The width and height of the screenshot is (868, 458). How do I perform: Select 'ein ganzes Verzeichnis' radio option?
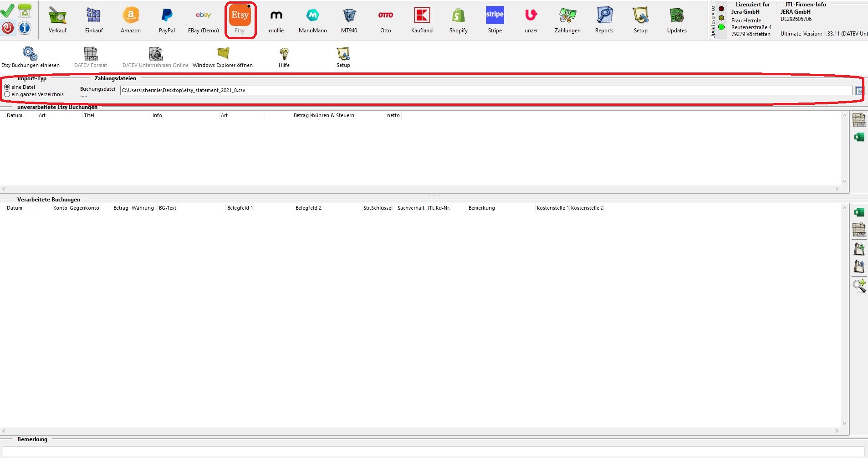click(x=7, y=94)
